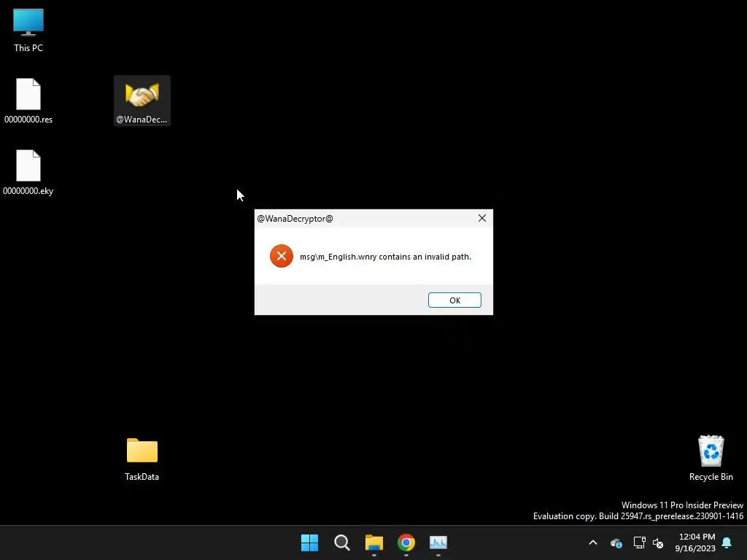Select the This PC desktop icon

[28, 23]
